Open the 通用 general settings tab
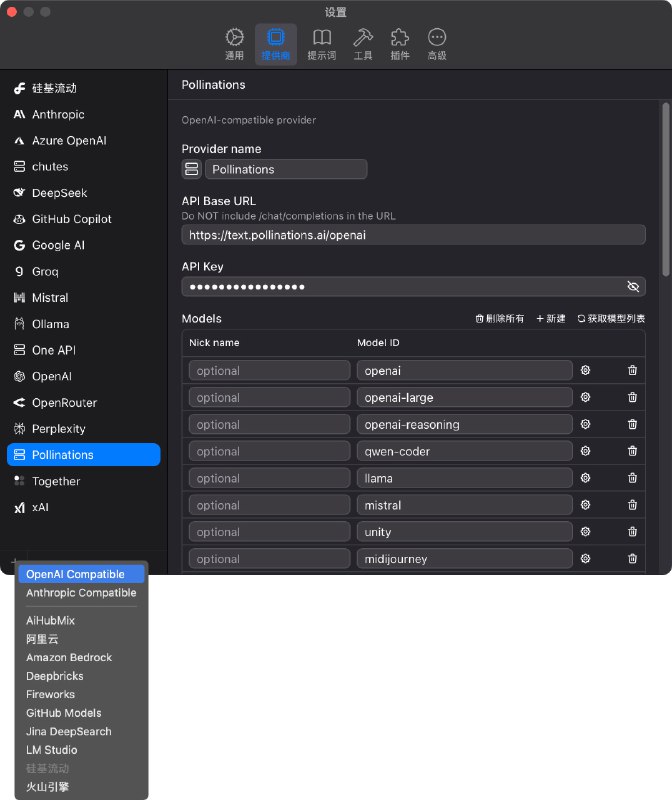The image size is (672, 800). click(x=234, y=44)
